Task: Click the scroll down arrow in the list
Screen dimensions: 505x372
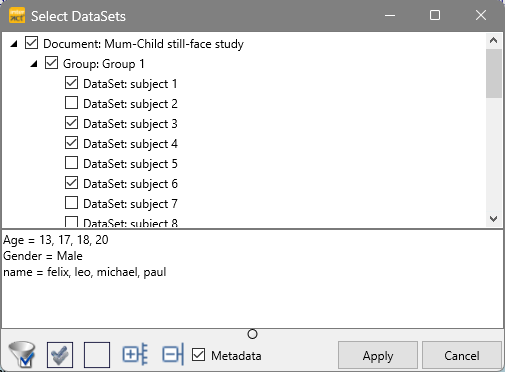Action: coord(494,219)
